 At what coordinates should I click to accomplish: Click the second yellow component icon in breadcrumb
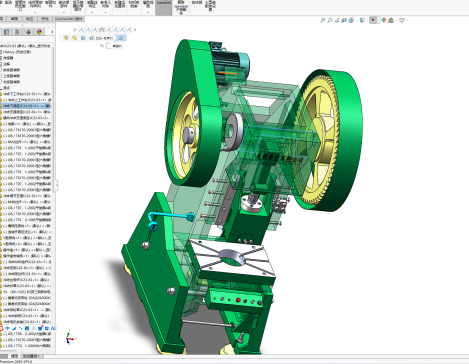(74, 38)
